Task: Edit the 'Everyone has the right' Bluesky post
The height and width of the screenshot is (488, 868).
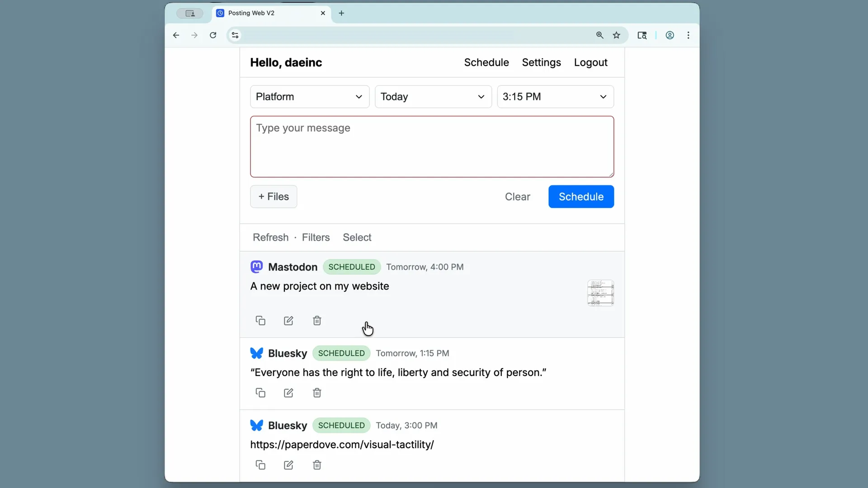Action: pyautogui.click(x=288, y=393)
